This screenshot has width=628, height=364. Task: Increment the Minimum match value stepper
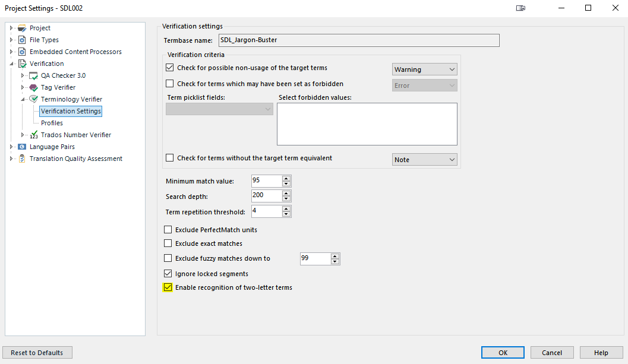(285, 178)
